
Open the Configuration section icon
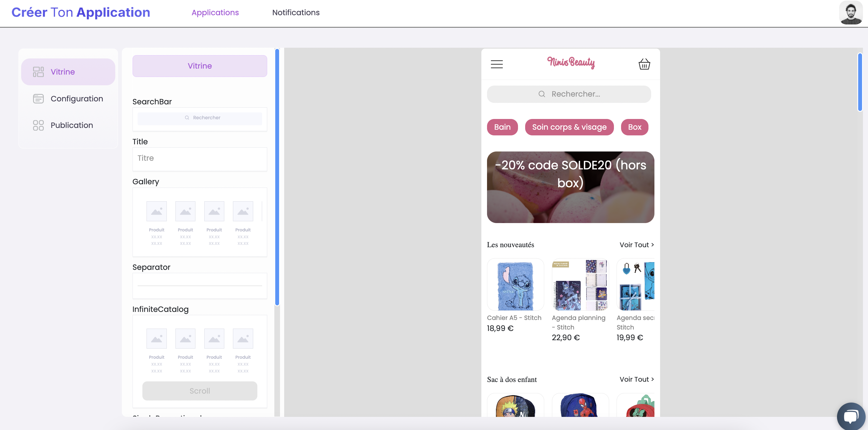pyautogui.click(x=38, y=98)
